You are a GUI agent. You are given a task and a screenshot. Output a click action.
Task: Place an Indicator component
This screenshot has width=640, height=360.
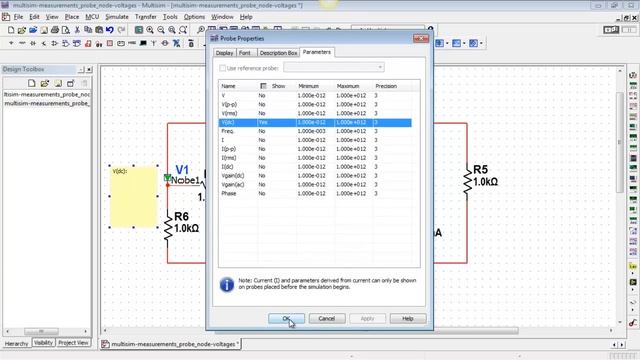click(110, 43)
